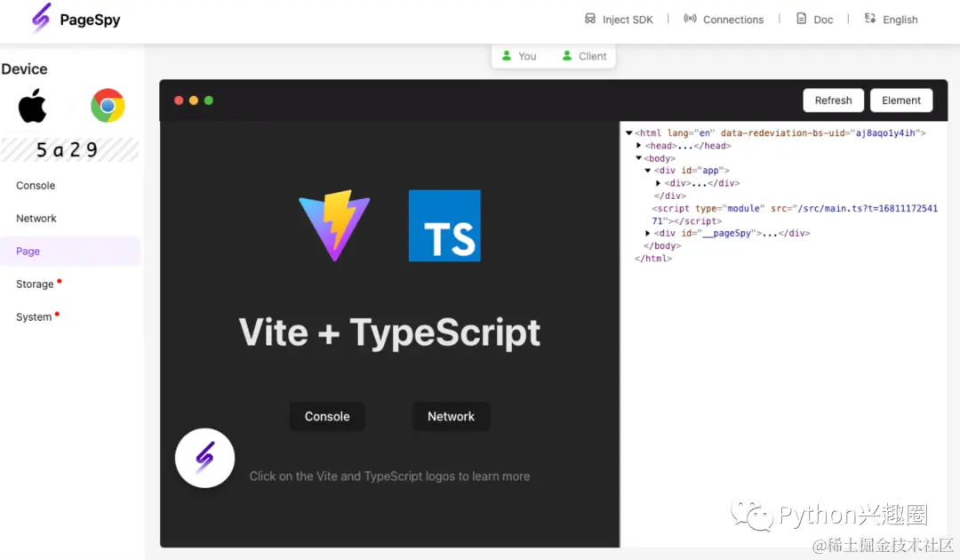Screen dimensions: 960x560
Task: Click the PageSpy title text
Action: tap(90, 20)
